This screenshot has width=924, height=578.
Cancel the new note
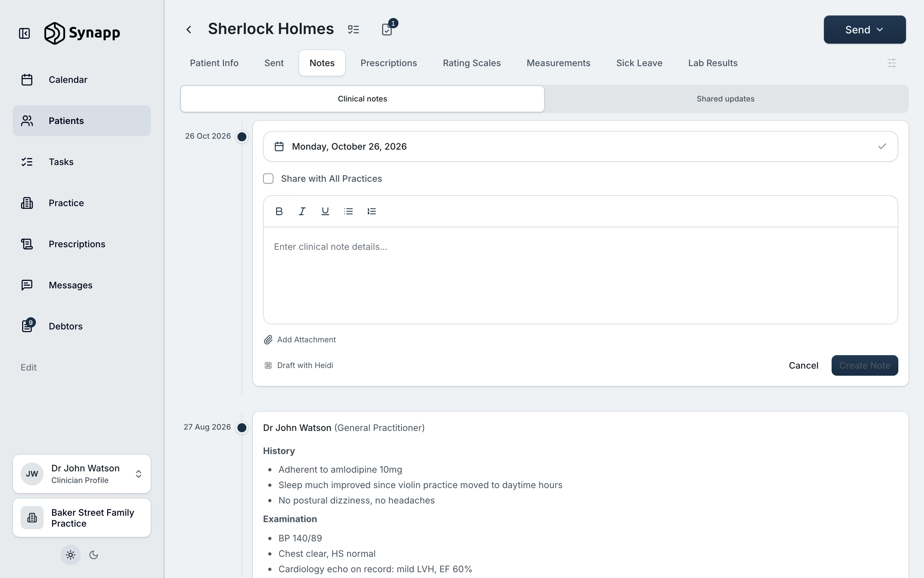point(803,365)
